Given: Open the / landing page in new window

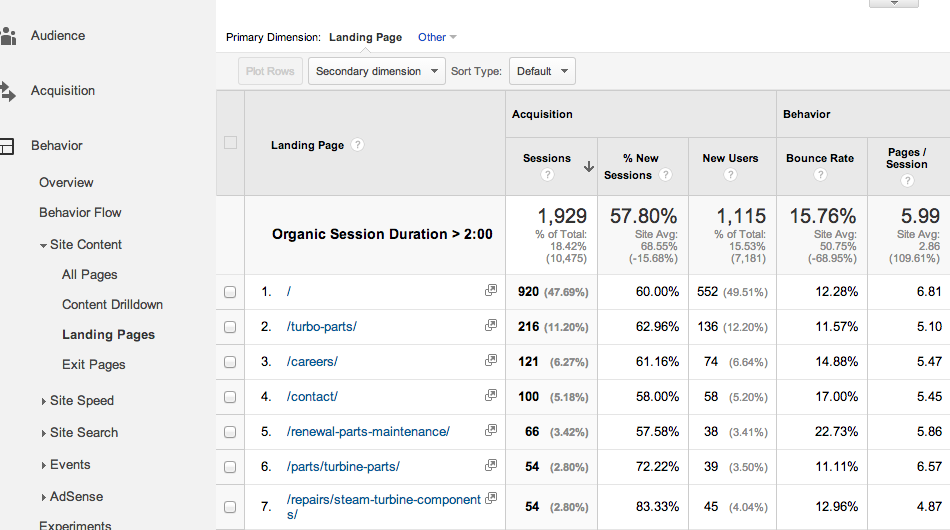Looking at the screenshot, I should 491,290.
